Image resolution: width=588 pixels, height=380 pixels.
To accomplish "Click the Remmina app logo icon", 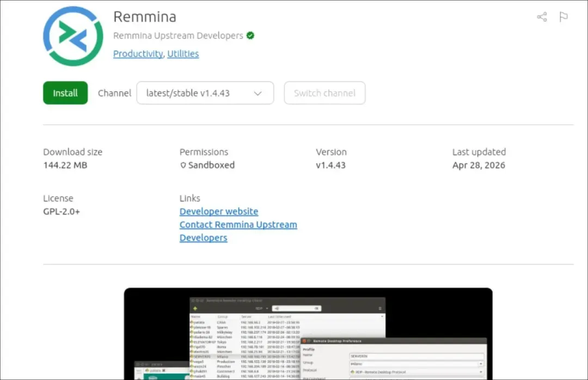I will coord(73,36).
